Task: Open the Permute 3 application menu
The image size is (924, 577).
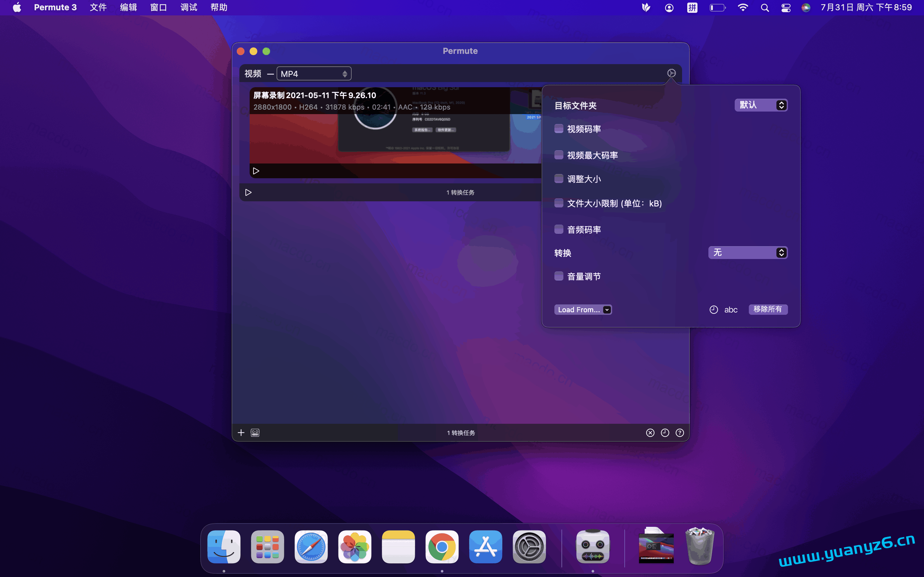Action: click(x=55, y=7)
